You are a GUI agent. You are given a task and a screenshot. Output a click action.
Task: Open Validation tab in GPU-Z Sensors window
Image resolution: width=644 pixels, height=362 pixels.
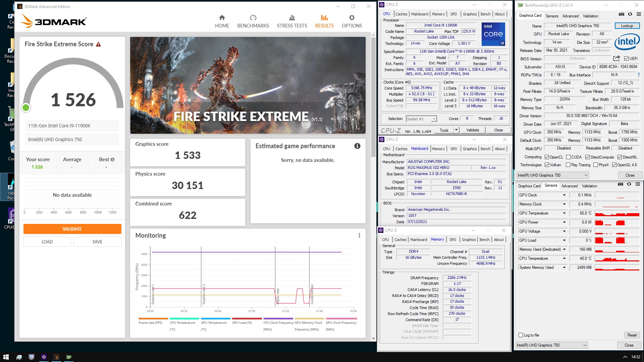589,186
